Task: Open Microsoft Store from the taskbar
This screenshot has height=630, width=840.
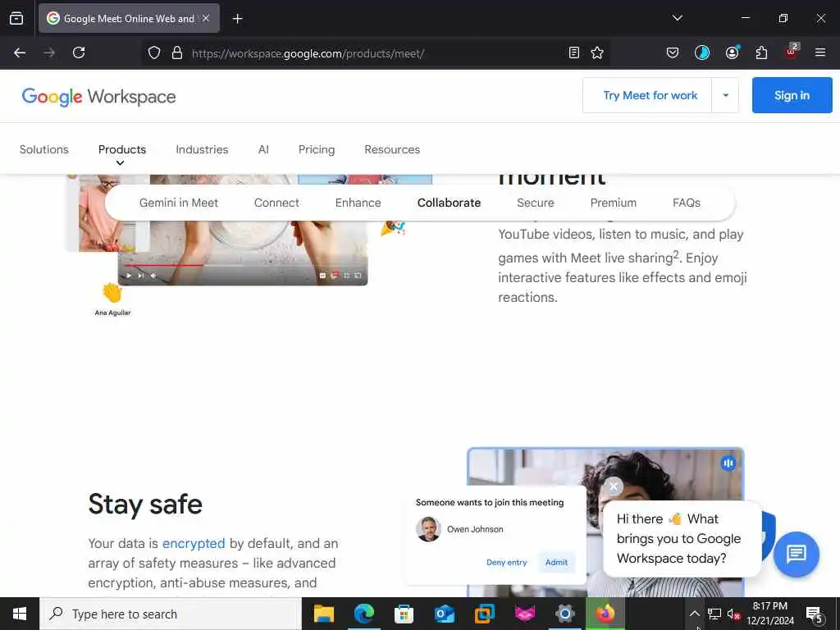Action: [404, 614]
